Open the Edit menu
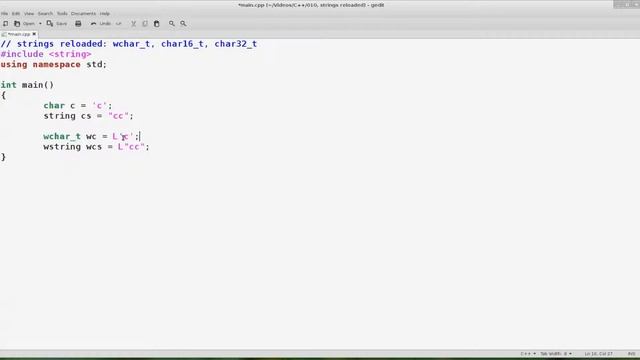 click(x=16, y=13)
